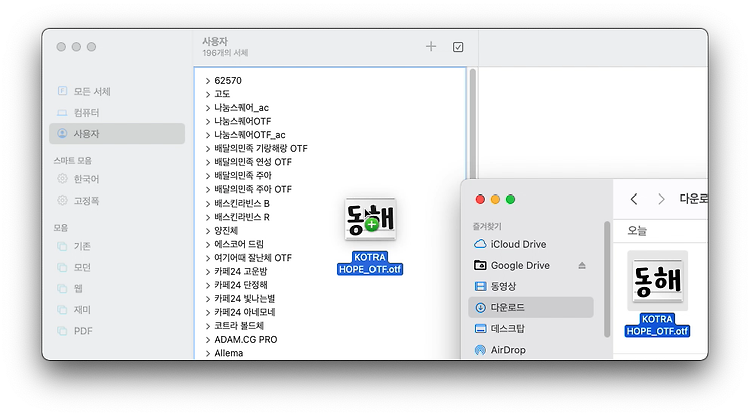Open the 모던 collection icon
This screenshot has width=750, height=416.
click(62, 267)
